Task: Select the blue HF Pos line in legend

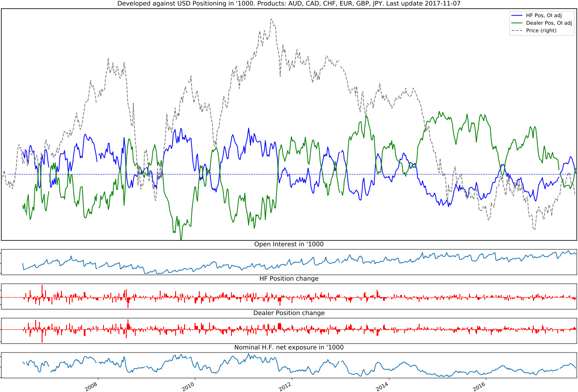Action: click(518, 16)
